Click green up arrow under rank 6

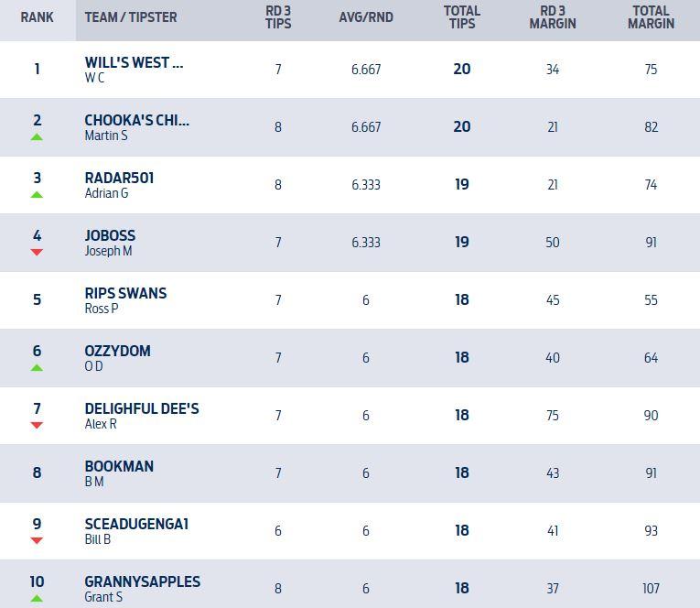(37, 368)
